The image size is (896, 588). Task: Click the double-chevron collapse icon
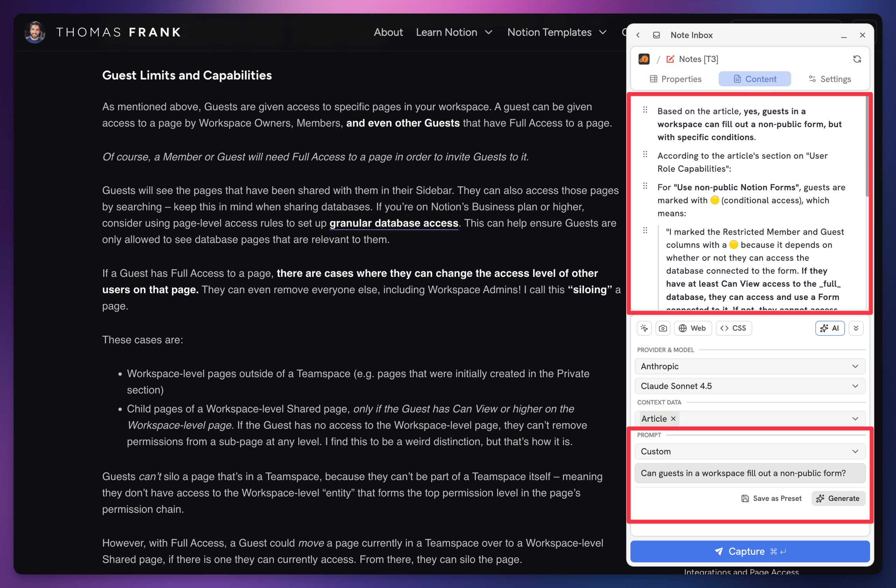click(x=856, y=328)
